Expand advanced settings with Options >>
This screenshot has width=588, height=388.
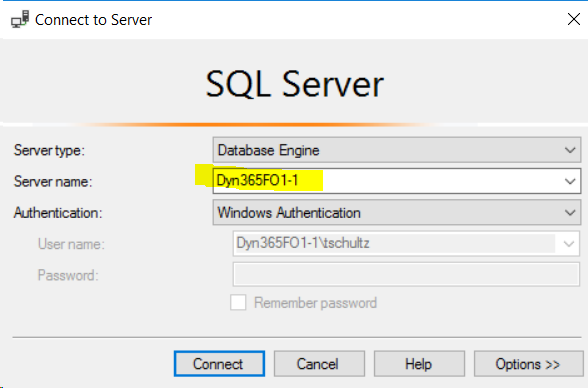click(529, 364)
